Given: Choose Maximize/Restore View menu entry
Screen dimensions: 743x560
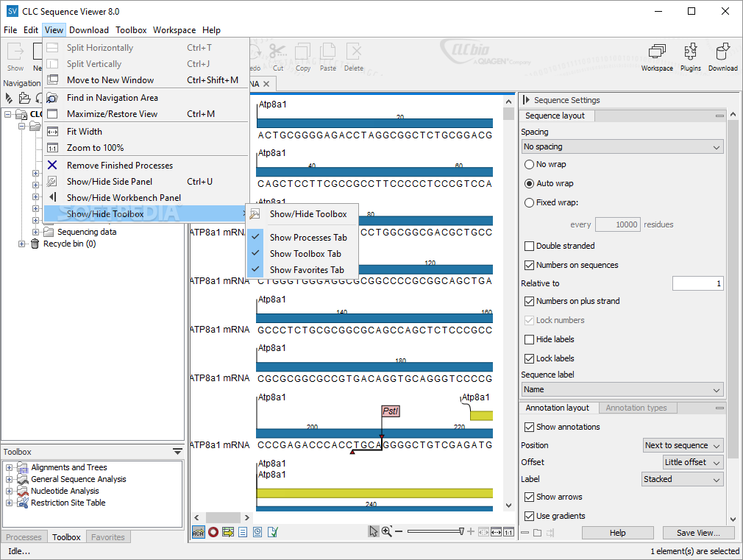Looking at the screenshot, I should tap(146, 114).
